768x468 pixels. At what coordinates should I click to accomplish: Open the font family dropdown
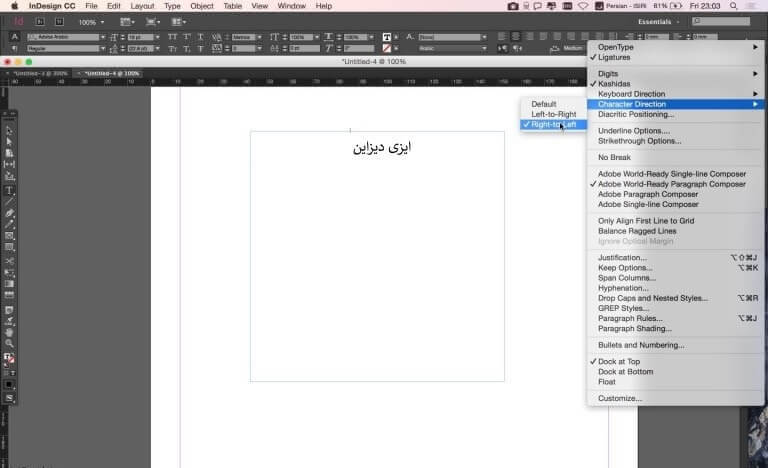click(102, 37)
